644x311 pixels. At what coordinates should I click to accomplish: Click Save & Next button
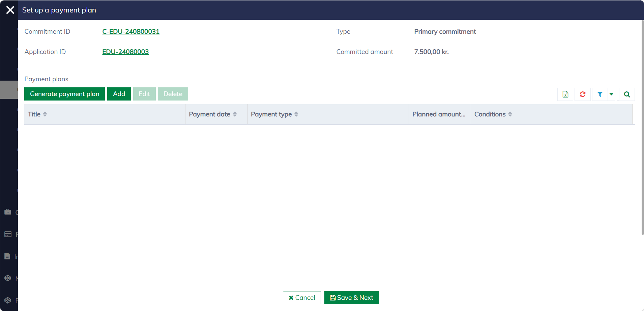[x=351, y=298]
